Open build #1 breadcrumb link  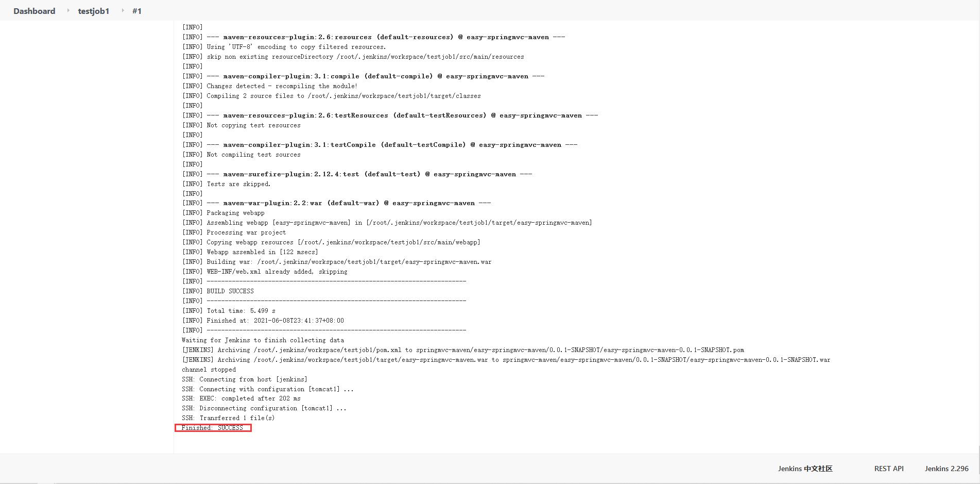tap(136, 11)
